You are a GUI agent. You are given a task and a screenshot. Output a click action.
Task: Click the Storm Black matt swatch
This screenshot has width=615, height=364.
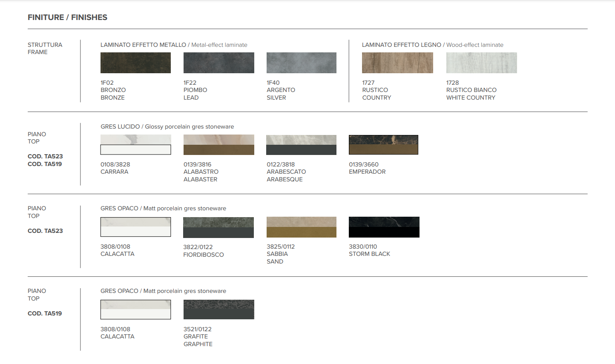click(x=384, y=227)
